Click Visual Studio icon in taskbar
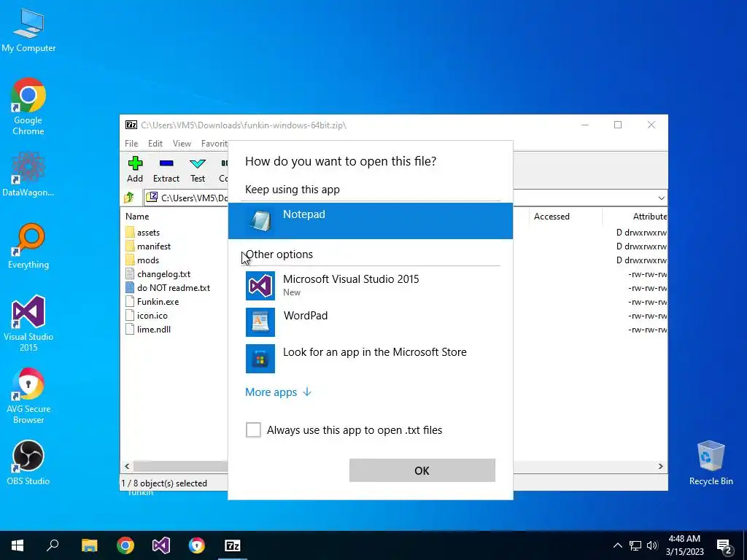Image resolution: width=747 pixels, height=560 pixels. (161, 545)
